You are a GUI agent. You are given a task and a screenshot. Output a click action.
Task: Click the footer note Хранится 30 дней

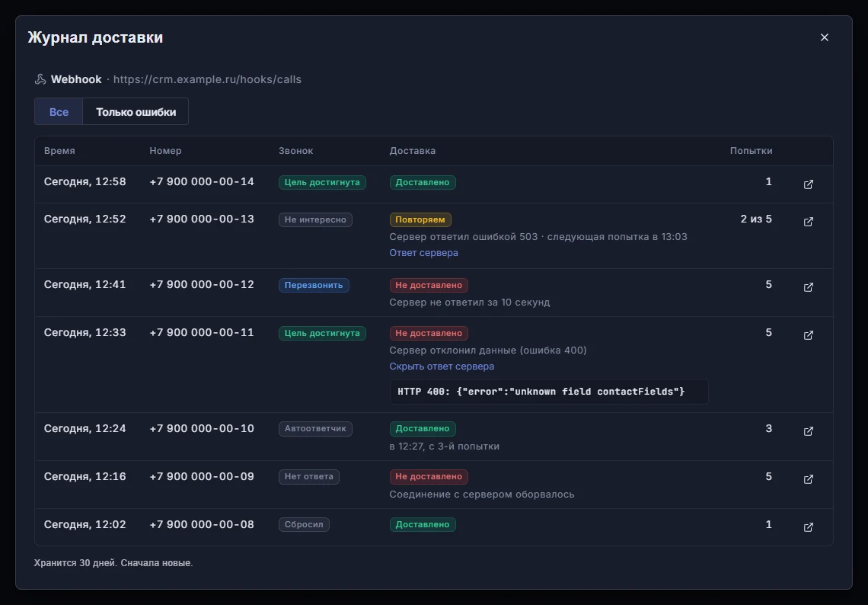(76, 563)
